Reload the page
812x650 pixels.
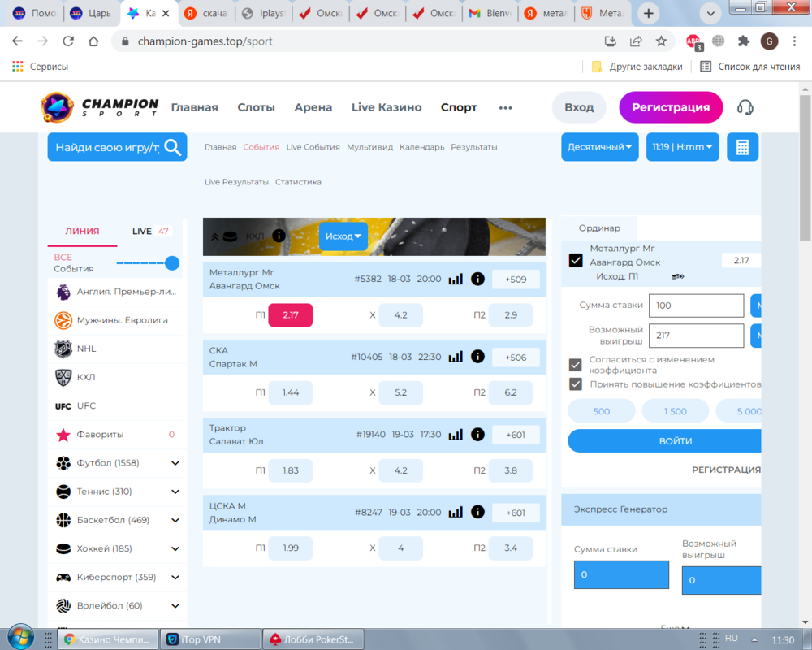(x=68, y=41)
